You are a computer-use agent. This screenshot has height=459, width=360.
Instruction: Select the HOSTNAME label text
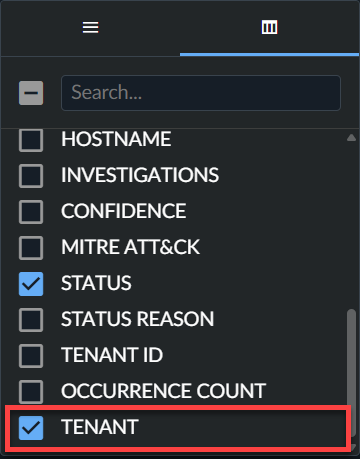click(x=116, y=139)
